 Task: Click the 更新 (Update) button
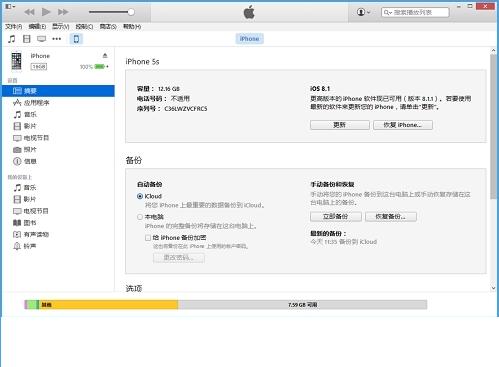click(x=340, y=125)
